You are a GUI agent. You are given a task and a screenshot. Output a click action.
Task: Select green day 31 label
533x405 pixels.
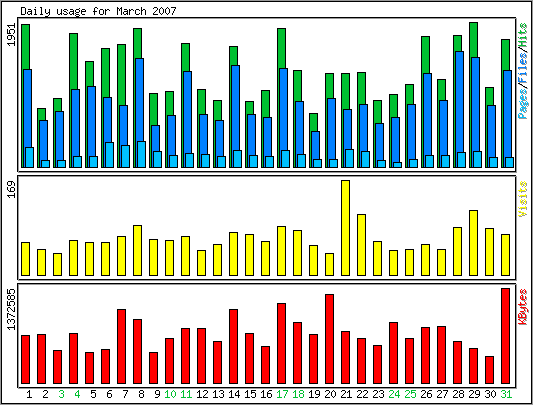506,394
